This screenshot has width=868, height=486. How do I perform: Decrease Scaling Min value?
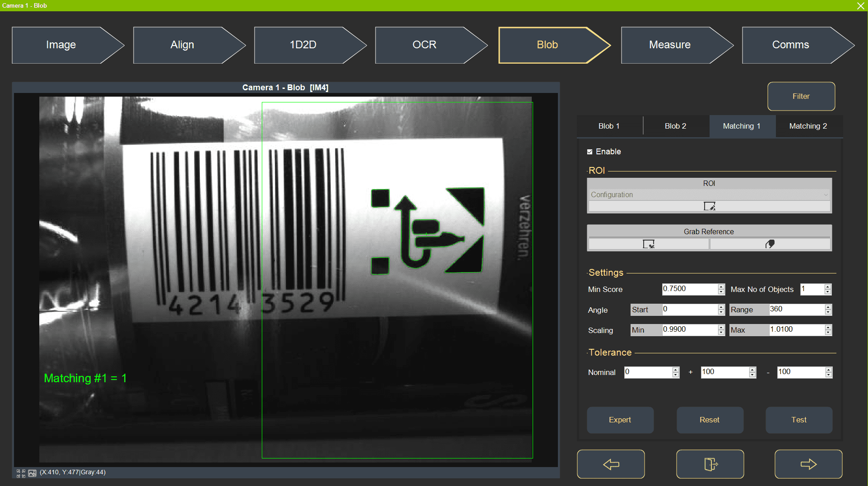point(721,333)
